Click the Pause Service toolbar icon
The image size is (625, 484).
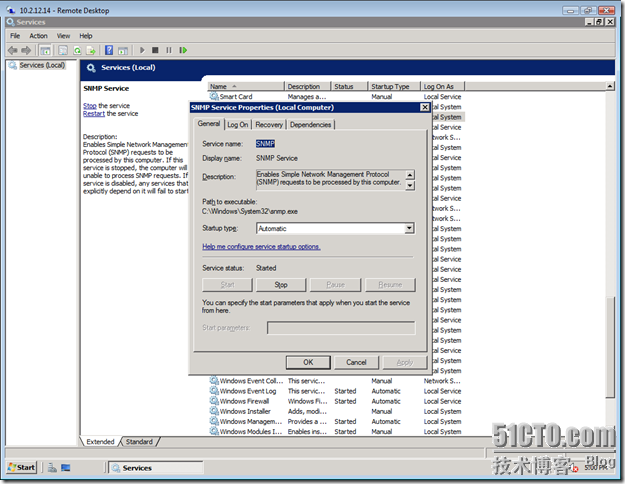[169, 50]
